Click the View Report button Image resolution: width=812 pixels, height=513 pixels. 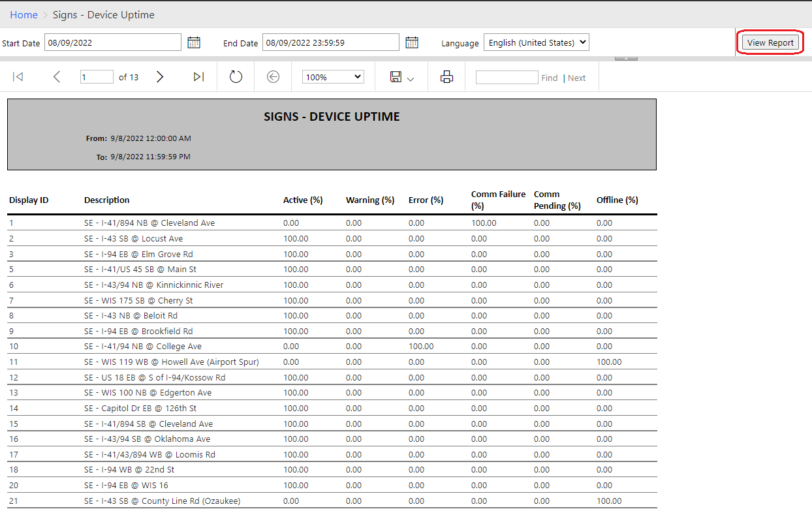point(770,42)
